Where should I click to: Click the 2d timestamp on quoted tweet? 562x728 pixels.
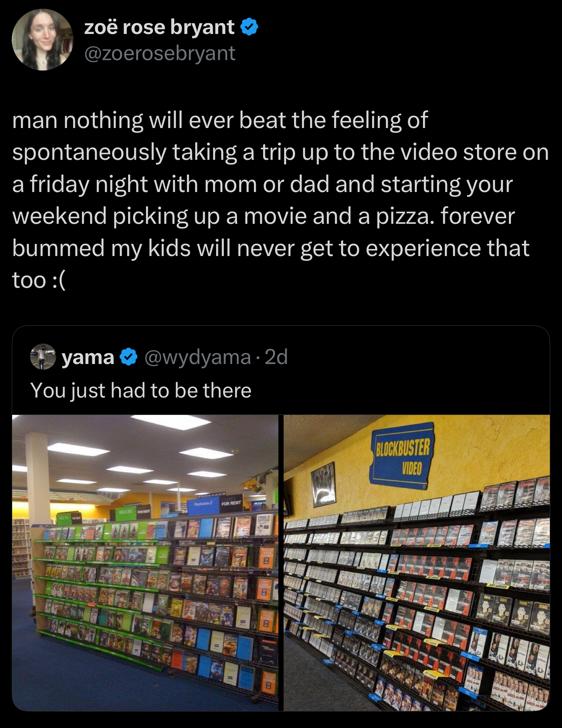tap(276, 357)
